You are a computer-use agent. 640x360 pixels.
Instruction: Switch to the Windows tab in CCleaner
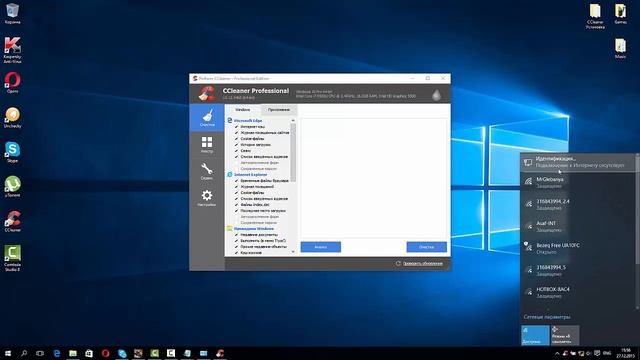point(242,109)
